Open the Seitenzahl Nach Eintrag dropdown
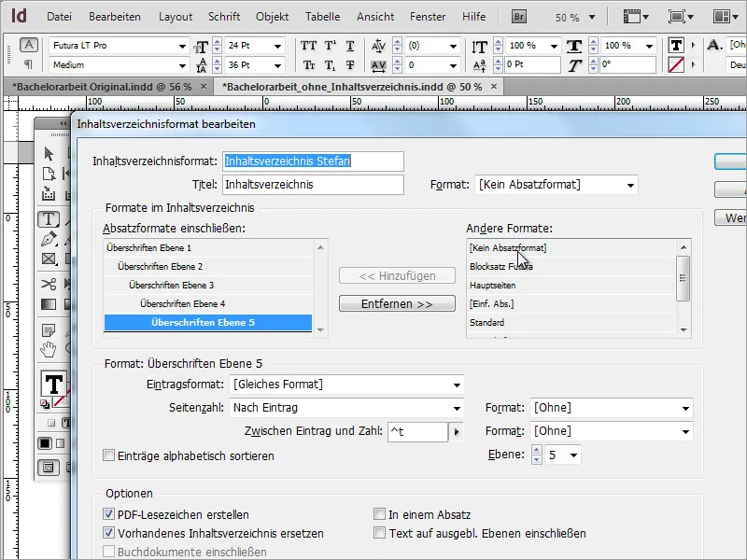 [x=457, y=408]
